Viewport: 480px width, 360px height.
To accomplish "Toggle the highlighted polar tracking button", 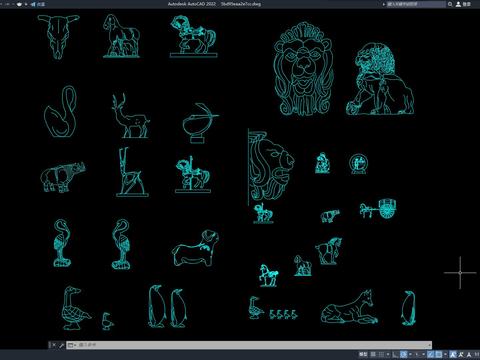I will tap(403, 354).
